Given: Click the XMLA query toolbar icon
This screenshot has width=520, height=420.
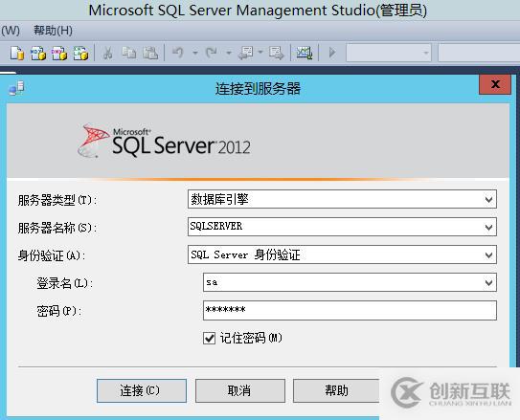Looking at the screenshot, I should click(80, 53).
